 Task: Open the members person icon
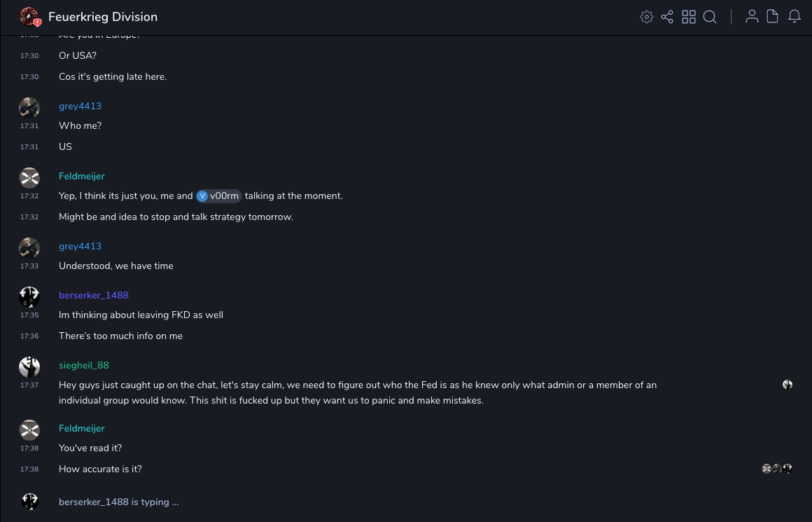[752, 17]
